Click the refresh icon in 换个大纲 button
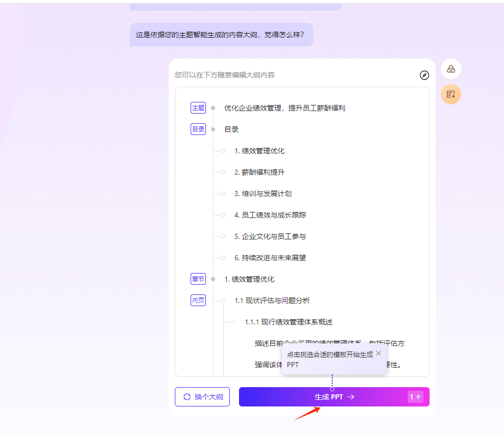The width and height of the screenshot is (504, 435). (187, 397)
